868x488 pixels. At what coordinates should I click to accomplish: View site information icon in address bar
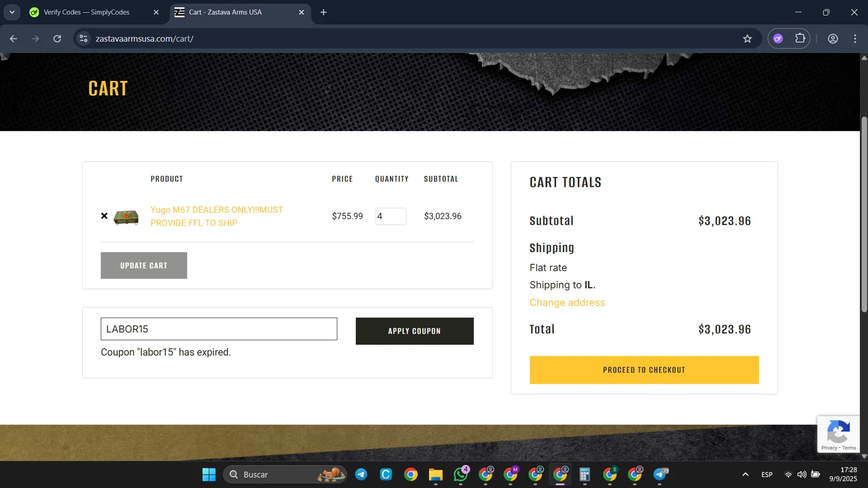click(84, 39)
